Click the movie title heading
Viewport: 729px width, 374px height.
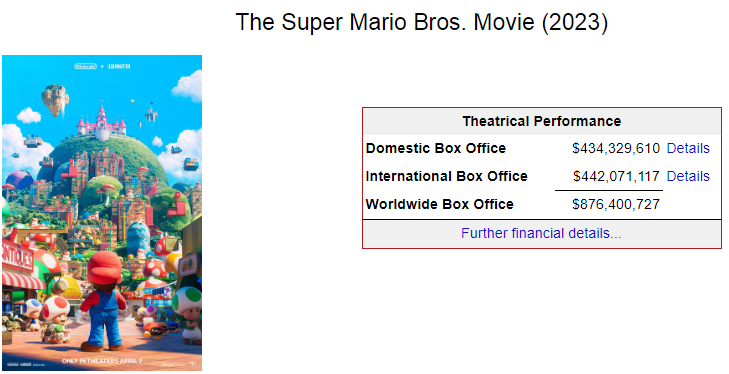click(422, 22)
